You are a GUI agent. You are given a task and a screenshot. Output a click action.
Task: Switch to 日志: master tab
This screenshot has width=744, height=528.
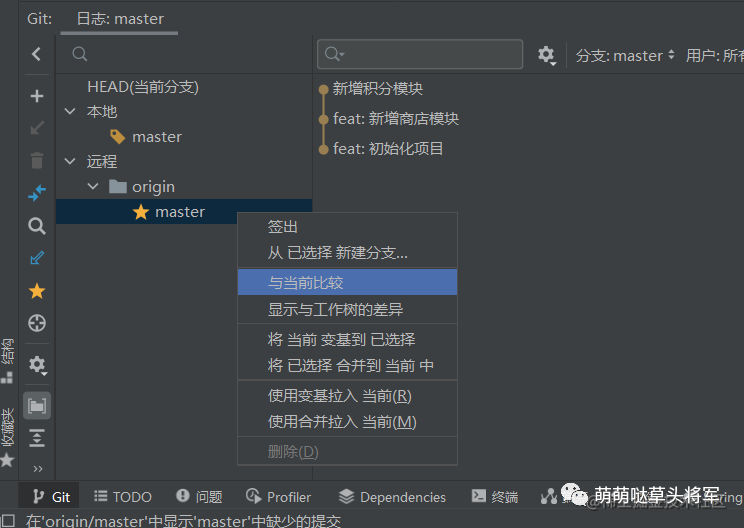[x=120, y=19]
